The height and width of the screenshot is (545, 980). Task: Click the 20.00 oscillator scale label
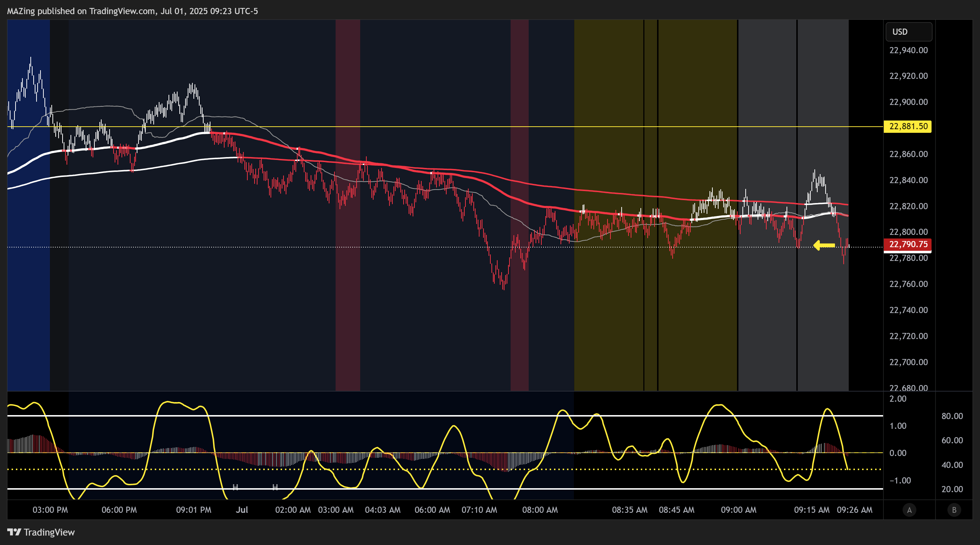coord(952,489)
